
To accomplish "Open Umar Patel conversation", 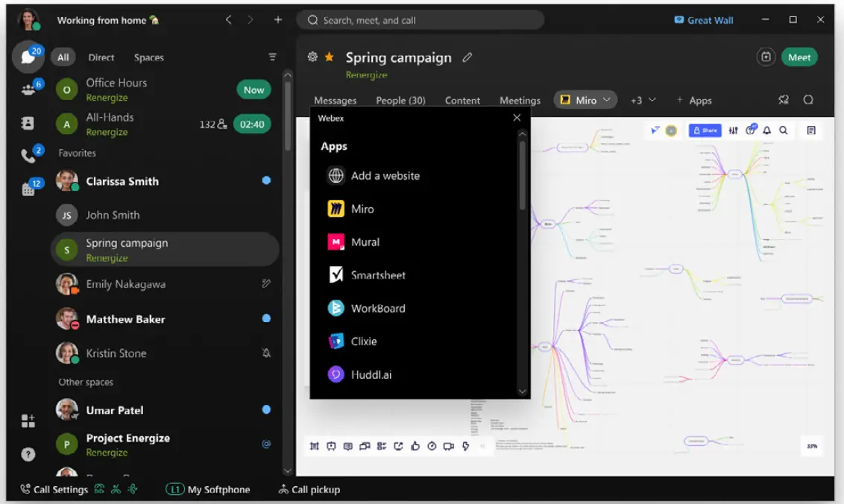I will [165, 410].
